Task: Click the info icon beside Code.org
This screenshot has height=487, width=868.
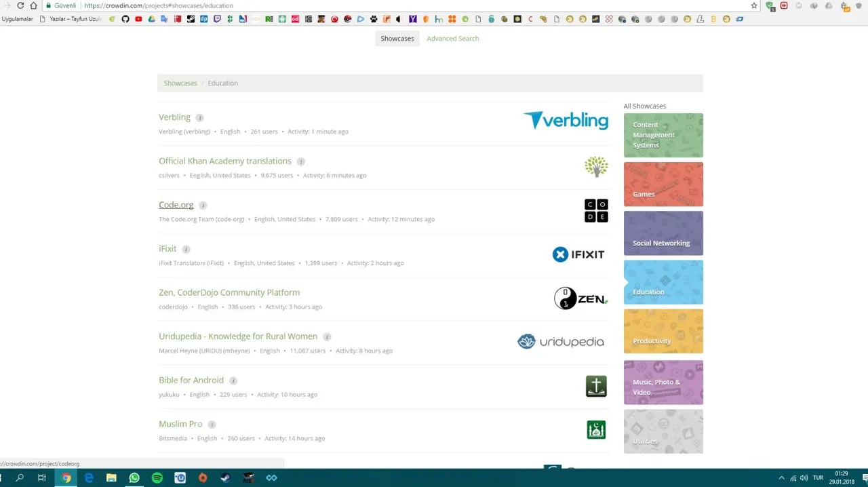Action: [x=203, y=206]
